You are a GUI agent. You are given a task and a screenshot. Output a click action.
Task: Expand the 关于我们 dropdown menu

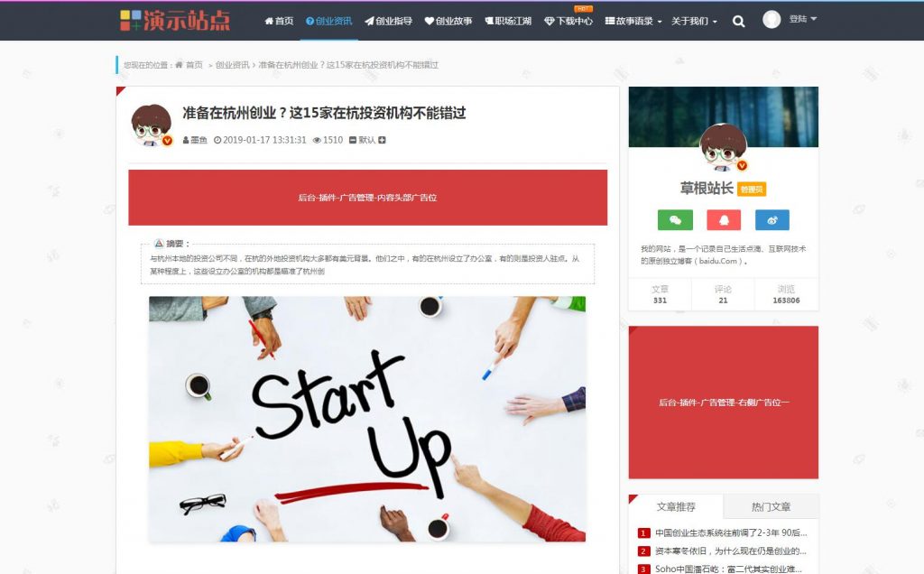click(x=694, y=22)
